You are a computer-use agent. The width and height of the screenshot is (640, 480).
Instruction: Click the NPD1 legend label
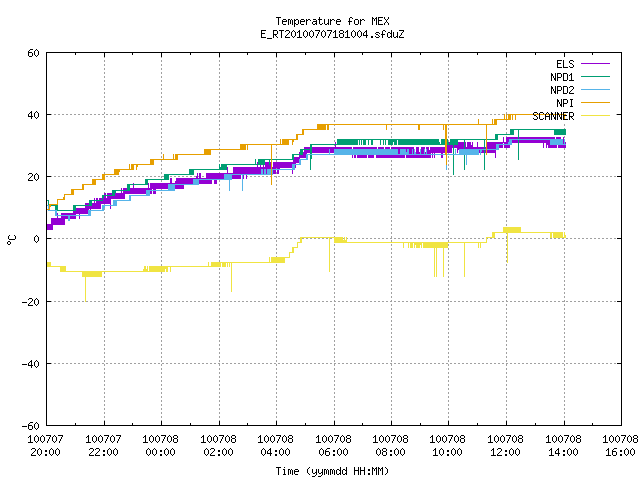coord(562,77)
